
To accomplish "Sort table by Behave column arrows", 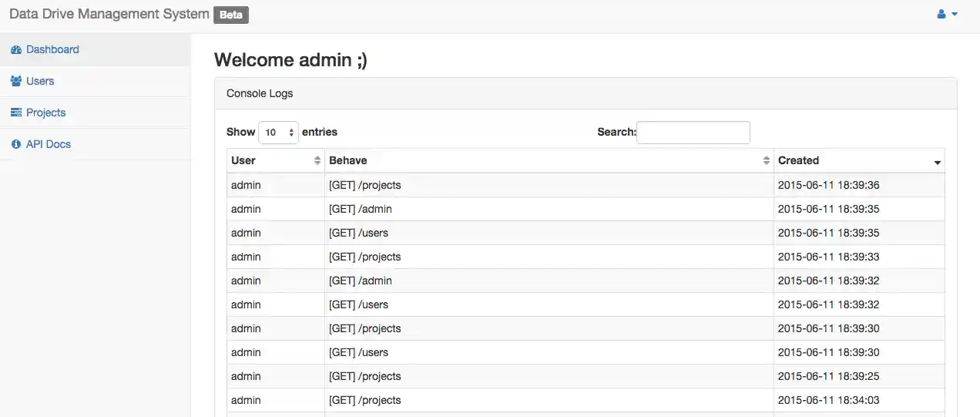I will click(x=766, y=160).
